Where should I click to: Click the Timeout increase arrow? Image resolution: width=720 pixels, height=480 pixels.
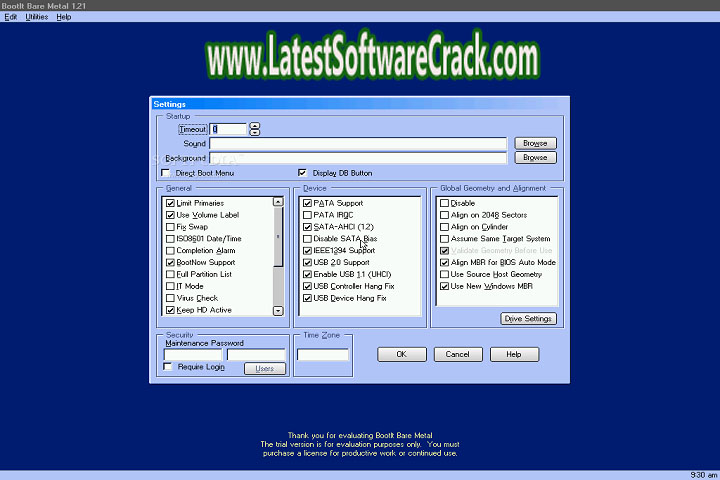point(255,125)
